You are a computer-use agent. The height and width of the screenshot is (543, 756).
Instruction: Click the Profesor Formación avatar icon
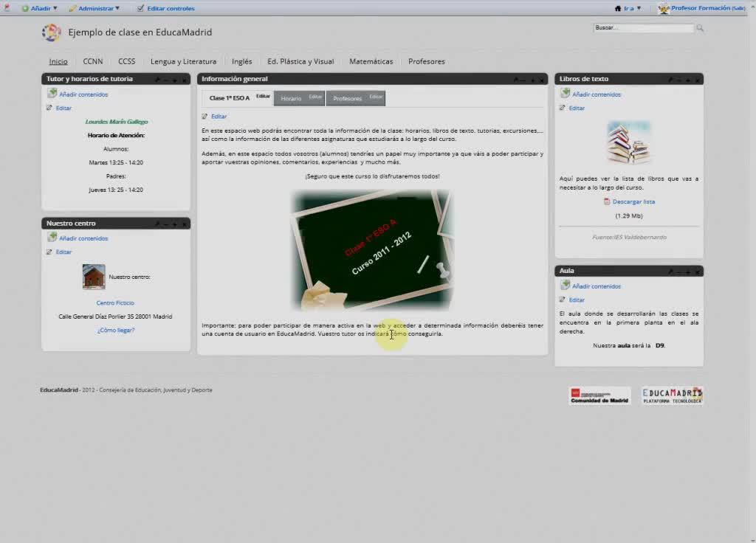pos(664,8)
